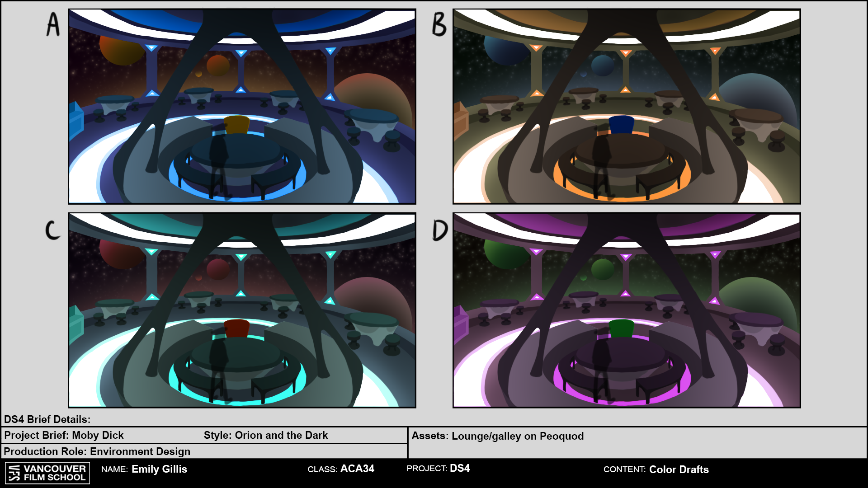Viewport: 868px width, 488px height.
Task: Click the green chair in draft D
Action: 621,328
